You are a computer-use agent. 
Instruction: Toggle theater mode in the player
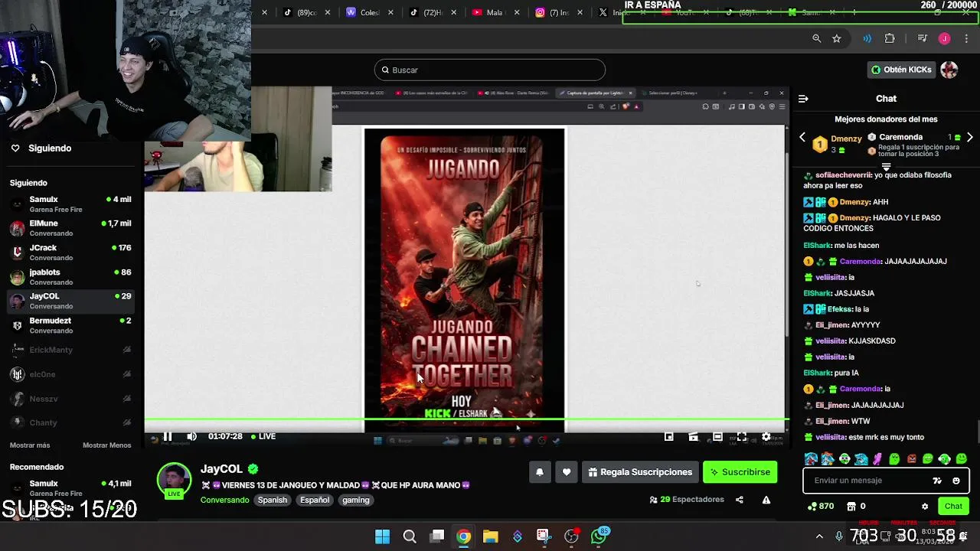click(x=717, y=436)
